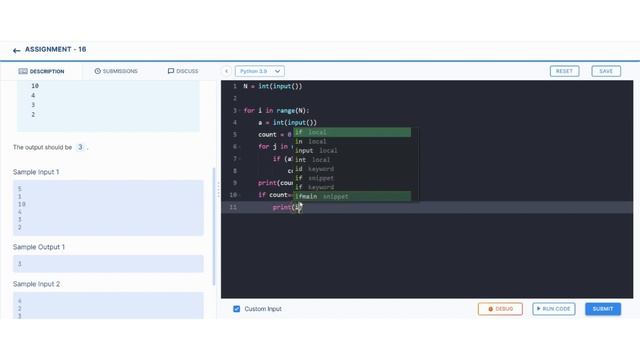
Task: Pick the 'if snippet' autocomplete suggestion
Action: pyautogui.click(x=352, y=178)
